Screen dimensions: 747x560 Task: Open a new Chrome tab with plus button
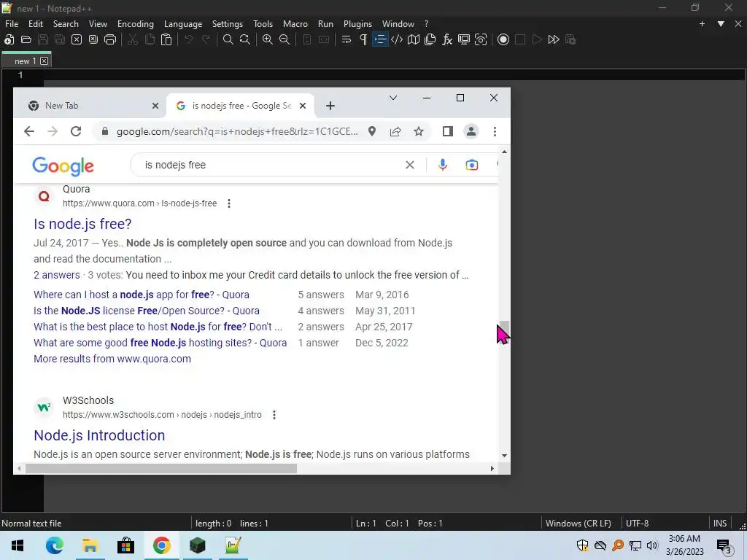(x=330, y=106)
